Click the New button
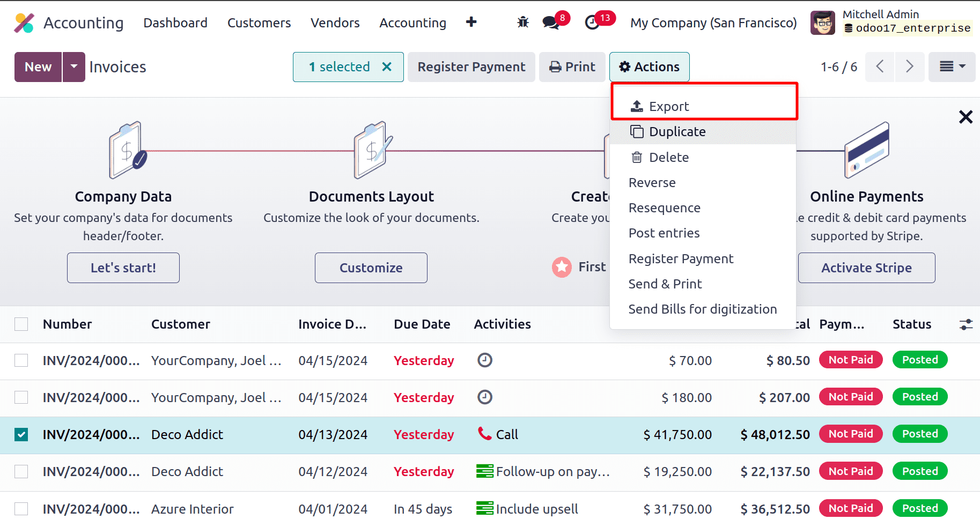Screen dimensions: 980x519 (38, 66)
